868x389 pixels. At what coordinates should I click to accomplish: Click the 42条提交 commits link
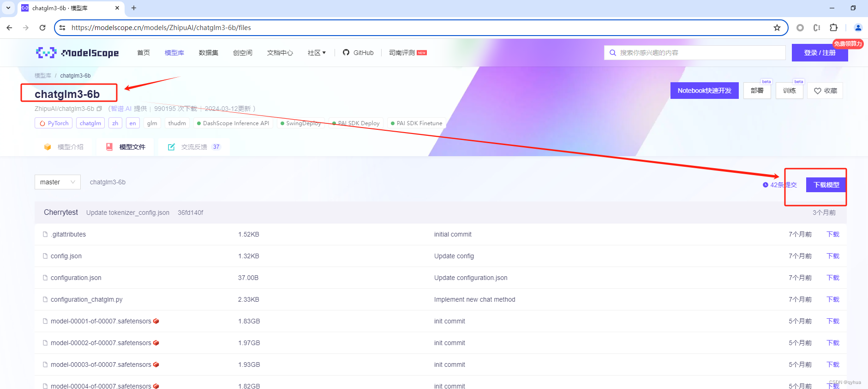[x=780, y=185]
